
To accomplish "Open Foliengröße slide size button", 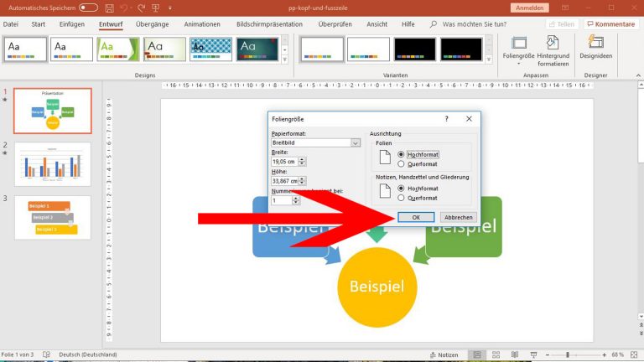I will point(518,51).
